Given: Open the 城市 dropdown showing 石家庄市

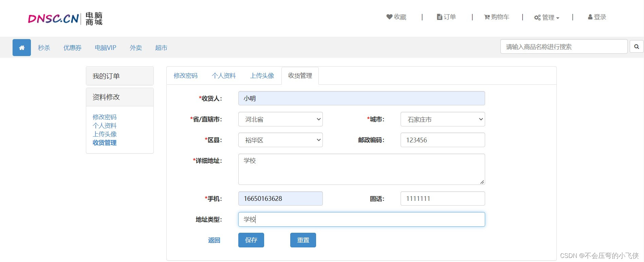Looking at the screenshot, I should coord(443,119).
